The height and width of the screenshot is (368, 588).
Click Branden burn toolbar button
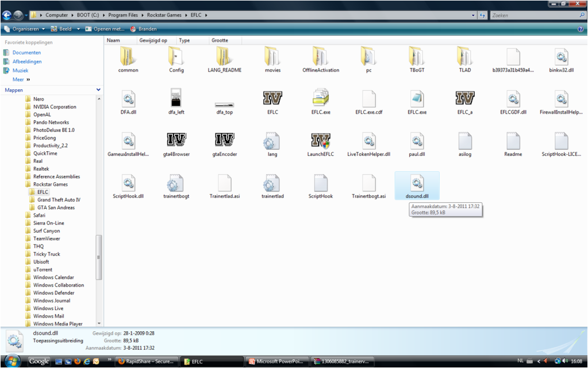pos(143,29)
